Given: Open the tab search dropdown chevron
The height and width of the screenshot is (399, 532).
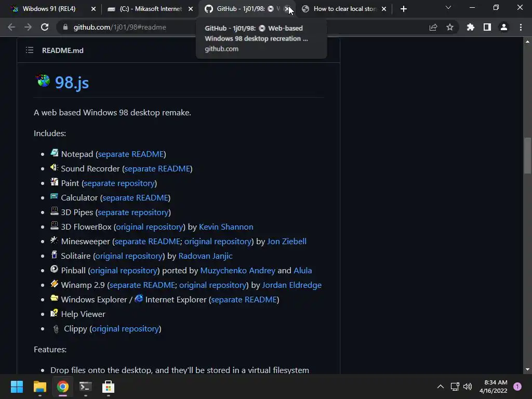Looking at the screenshot, I should [448, 7].
